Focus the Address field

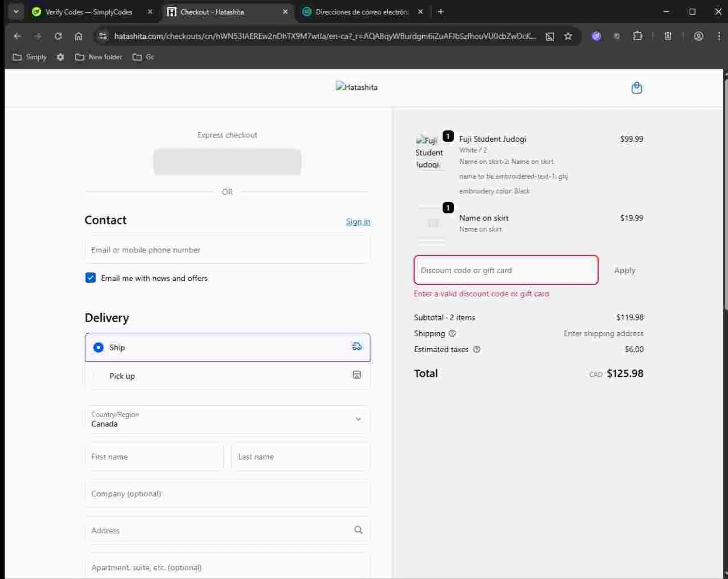pos(227,530)
